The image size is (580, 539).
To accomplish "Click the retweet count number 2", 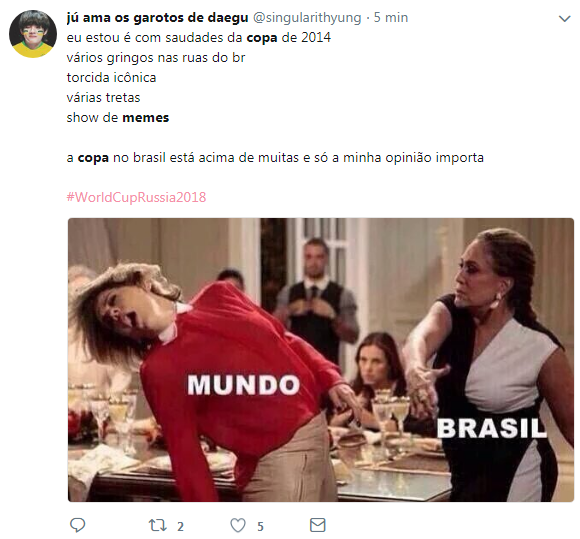I will [x=180, y=526].
